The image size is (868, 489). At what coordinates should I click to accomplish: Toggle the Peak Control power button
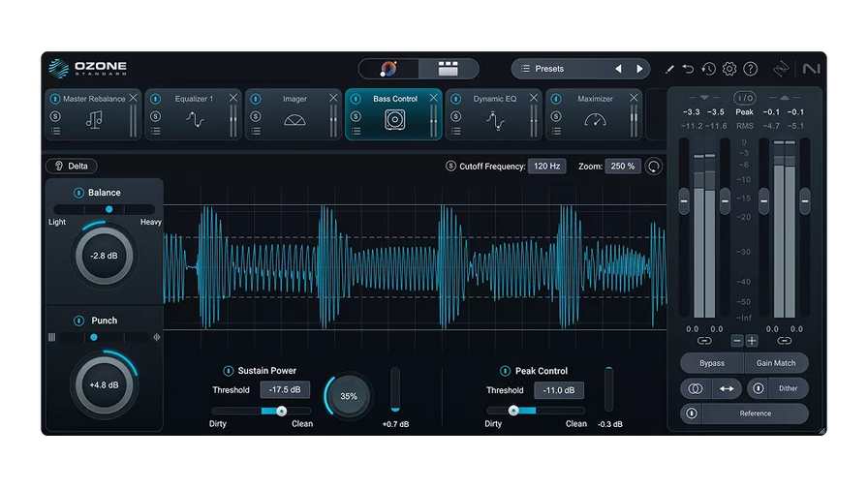coord(505,371)
